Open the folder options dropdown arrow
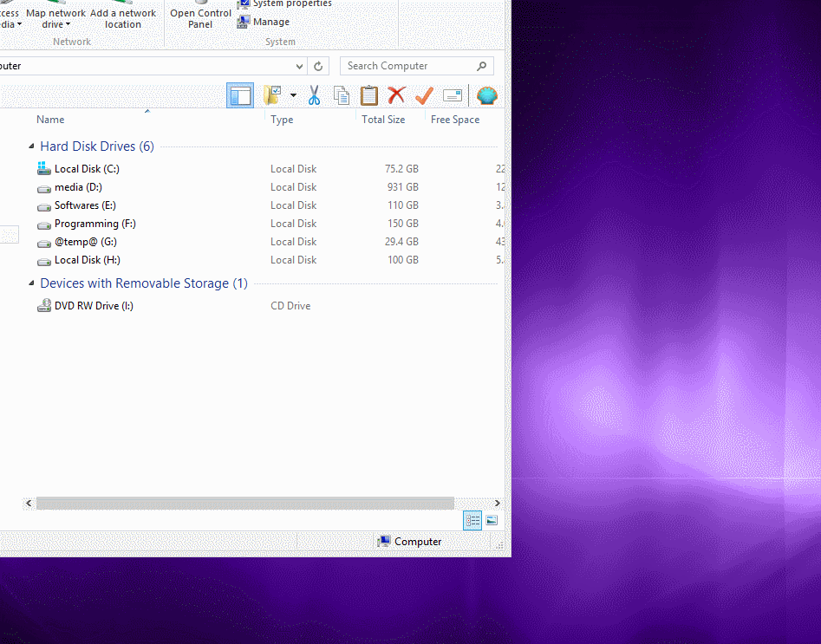The width and height of the screenshot is (821, 644). (x=293, y=95)
